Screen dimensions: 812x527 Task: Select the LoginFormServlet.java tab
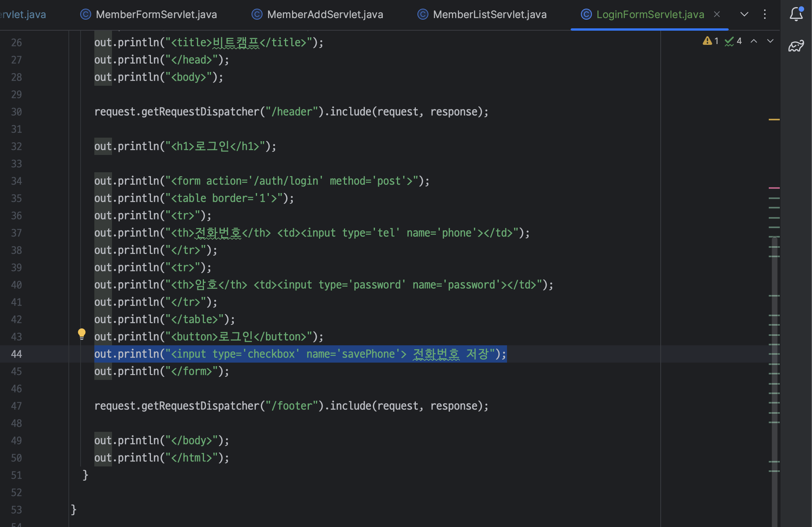(x=650, y=15)
